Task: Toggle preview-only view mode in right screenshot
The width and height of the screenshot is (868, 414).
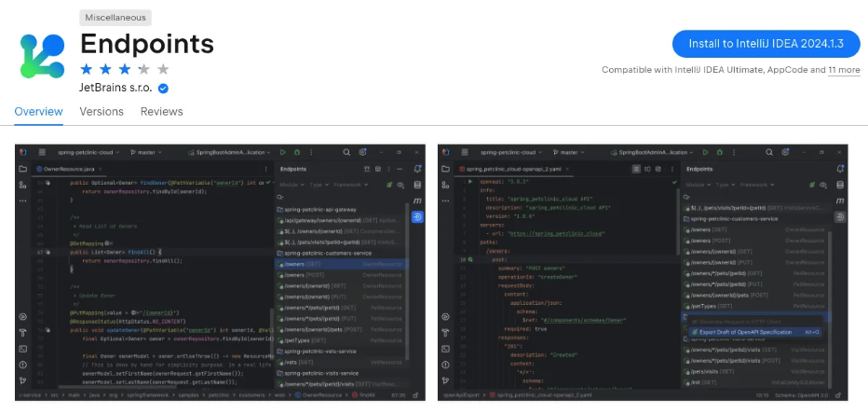Action: tap(658, 169)
